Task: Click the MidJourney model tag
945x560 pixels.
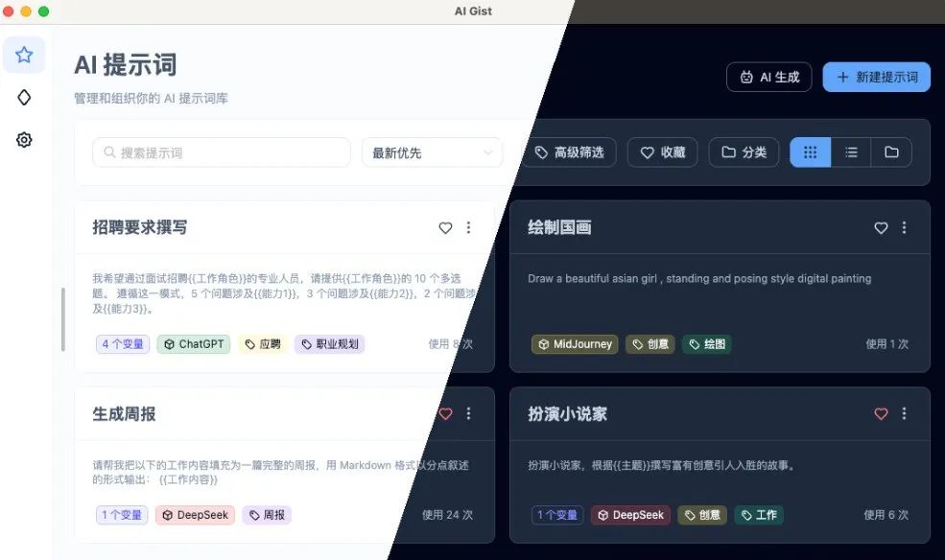Action: [x=575, y=344]
